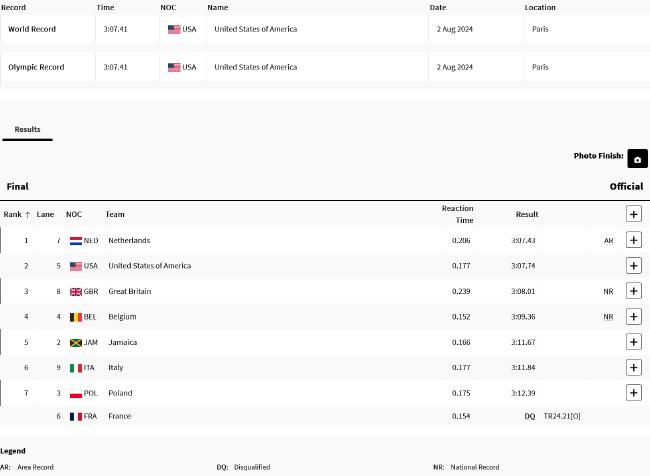The height and width of the screenshot is (476, 650).
Task: Click the Jamaica flag icon
Action: 76,342
